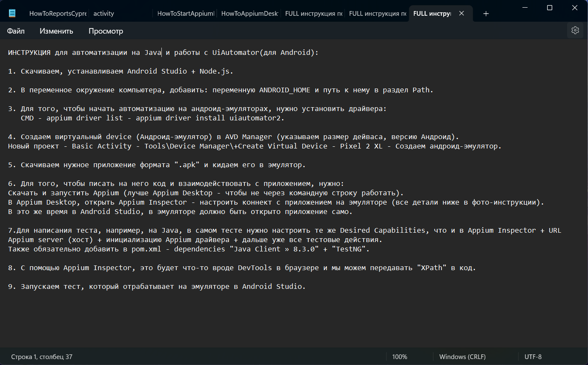Click the text '"XPath"' in step 8
588x365 pixels.
pyautogui.click(x=432, y=268)
